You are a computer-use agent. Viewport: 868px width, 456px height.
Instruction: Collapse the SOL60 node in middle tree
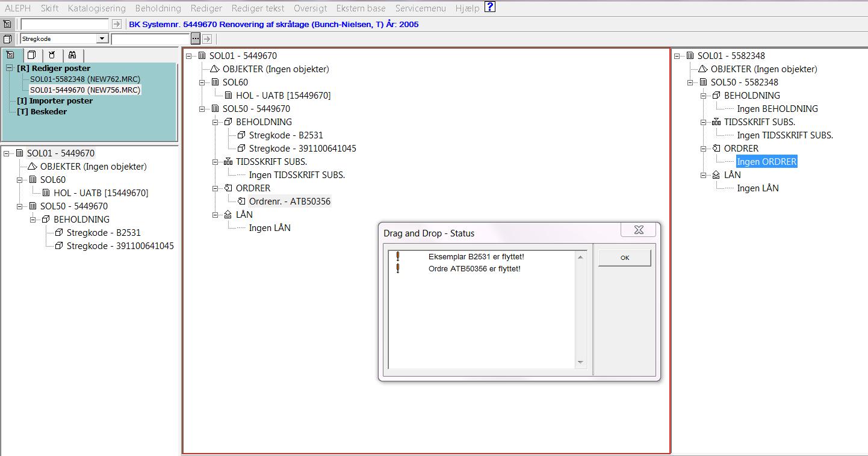(203, 82)
